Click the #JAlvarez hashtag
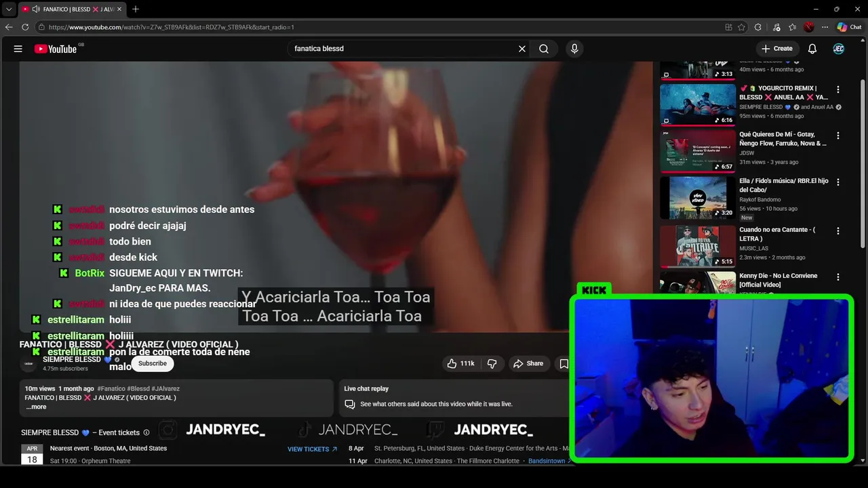The image size is (868, 488). tap(165, 389)
